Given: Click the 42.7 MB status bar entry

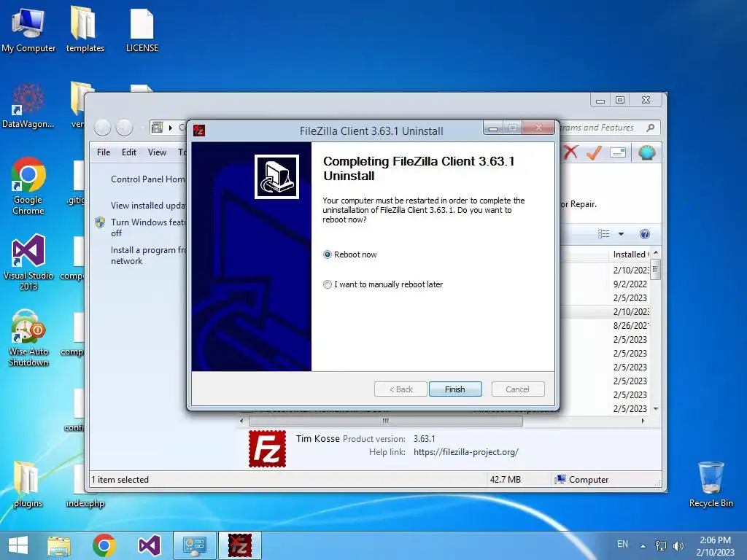Looking at the screenshot, I should tap(505, 480).
